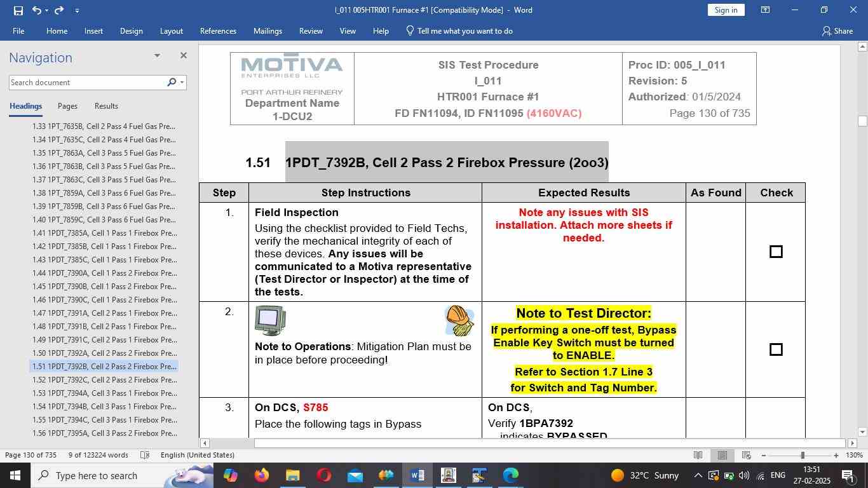Open the File menu
Screen dimensions: 868x488
18,31
